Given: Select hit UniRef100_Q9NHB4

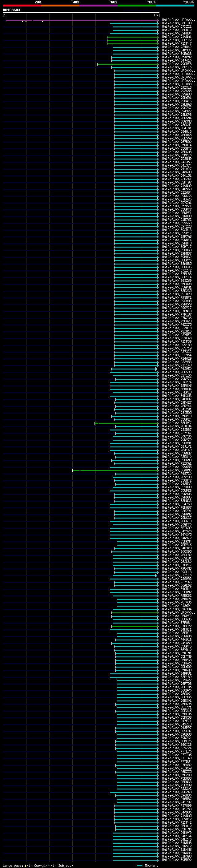Looking at the screenshot, I should pos(177,33).
